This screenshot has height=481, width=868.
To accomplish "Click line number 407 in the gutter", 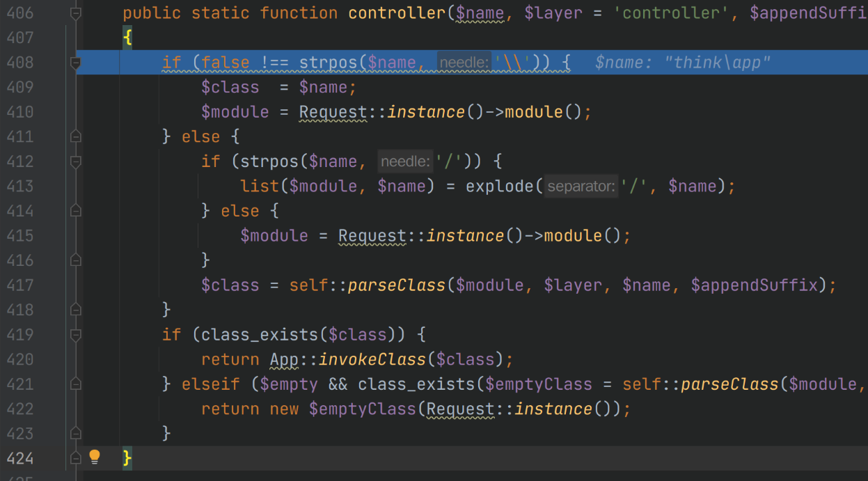I will click(19, 38).
